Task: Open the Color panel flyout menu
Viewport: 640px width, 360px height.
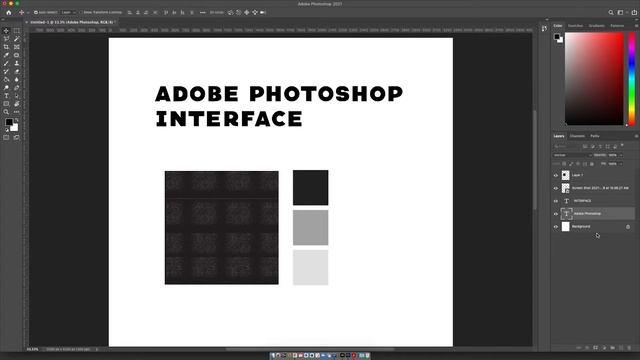Action: (636, 26)
